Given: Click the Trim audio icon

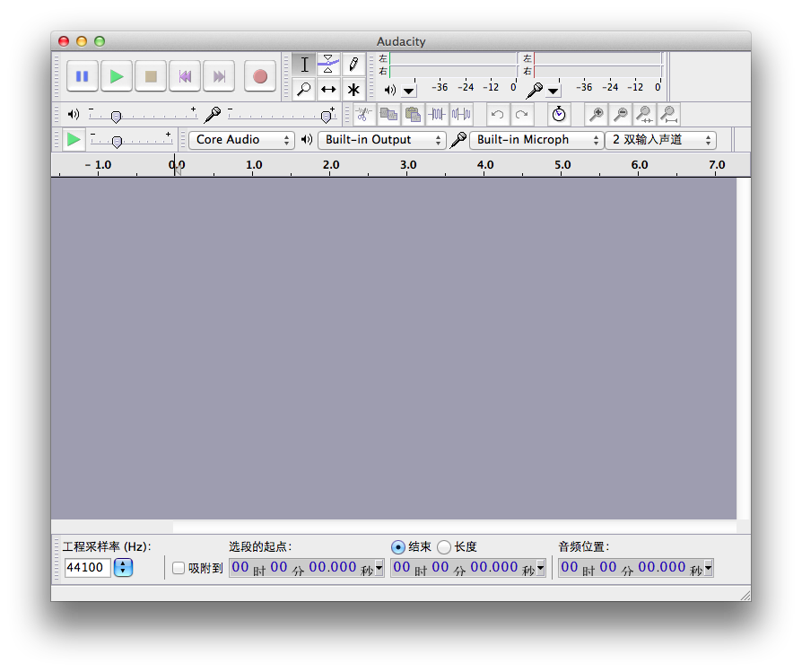Looking at the screenshot, I should coord(437,115).
